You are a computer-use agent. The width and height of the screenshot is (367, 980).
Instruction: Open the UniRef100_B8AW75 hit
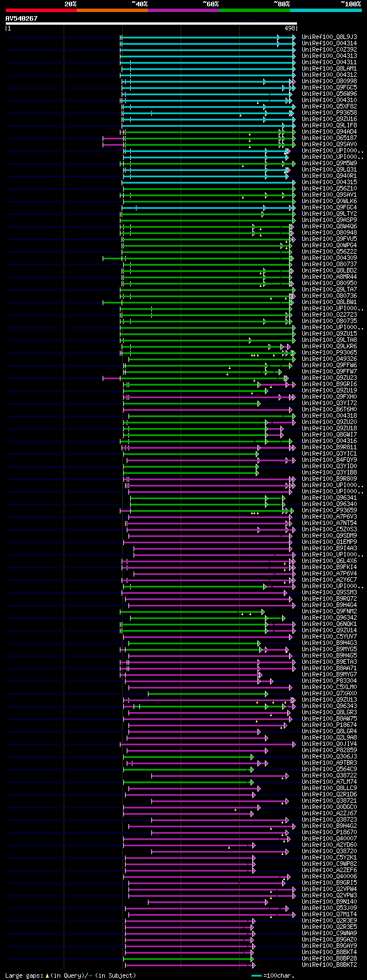coord(330,718)
